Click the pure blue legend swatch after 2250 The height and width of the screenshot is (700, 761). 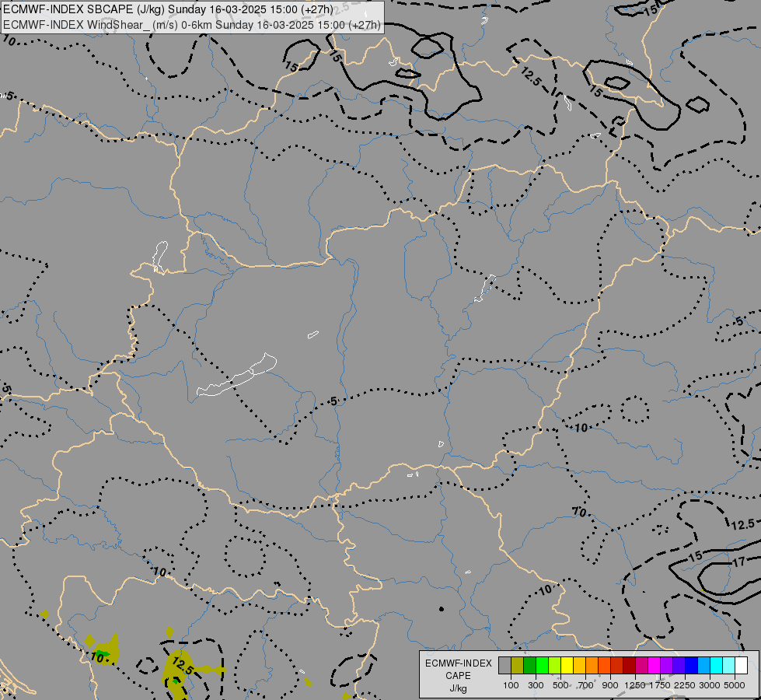pyautogui.click(x=692, y=666)
